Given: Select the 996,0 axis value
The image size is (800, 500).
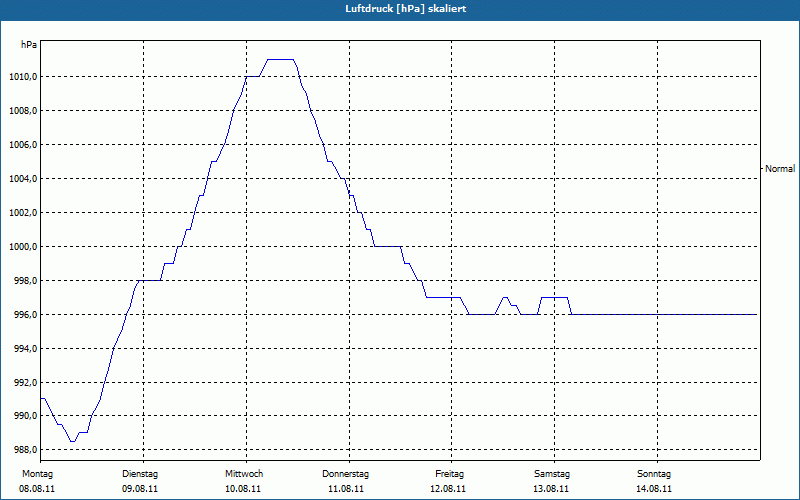Looking at the screenshot, I should 25,314.
